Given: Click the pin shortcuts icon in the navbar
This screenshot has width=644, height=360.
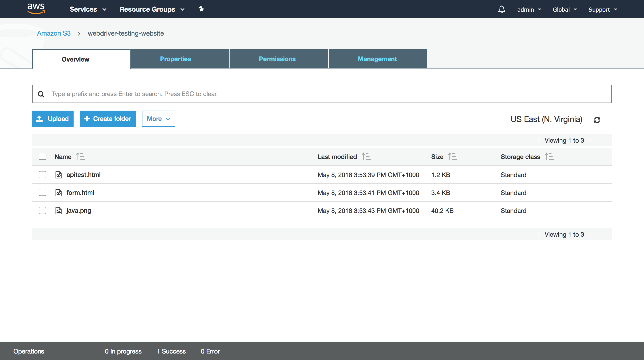Looking at the screenshot, I should [x=201, y=9].
